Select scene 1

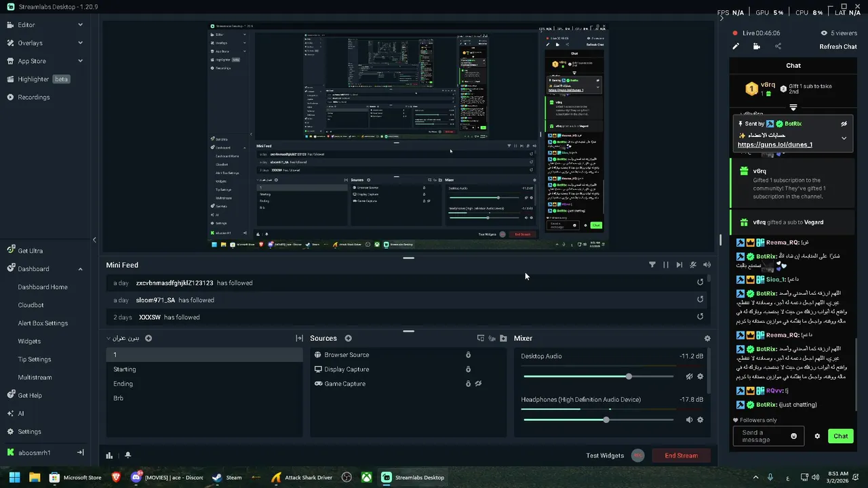pos(204,355)
